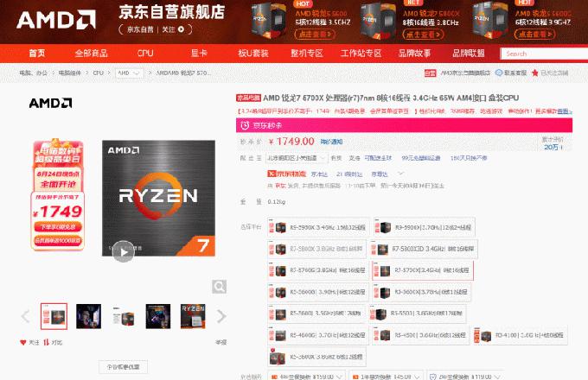
Task: Open CPU tab in store navigation
Action: (145, 54)
